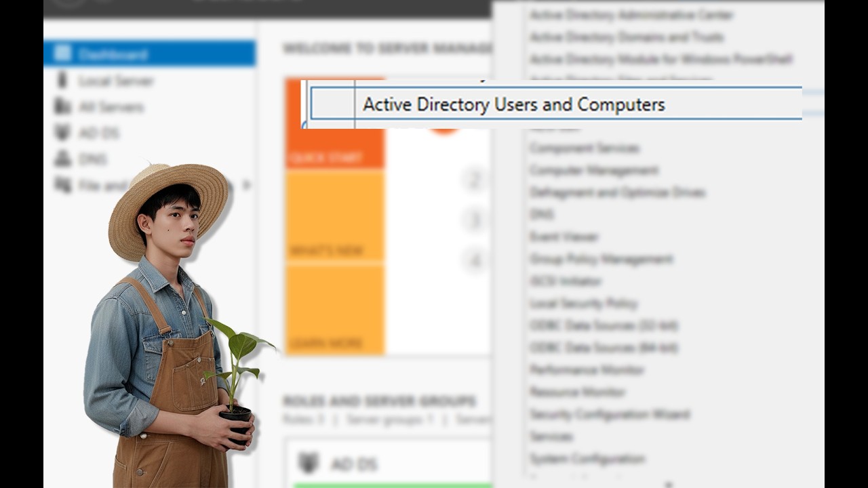This screenshot has height=488, width=868.
Task: Open Local Server from the sidebar
Action: coord(116,81)
